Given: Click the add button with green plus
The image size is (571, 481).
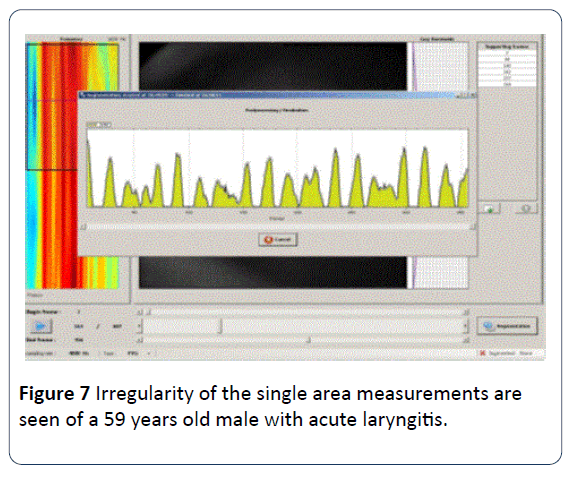Looking at the screenshot, I should point(490,209).
